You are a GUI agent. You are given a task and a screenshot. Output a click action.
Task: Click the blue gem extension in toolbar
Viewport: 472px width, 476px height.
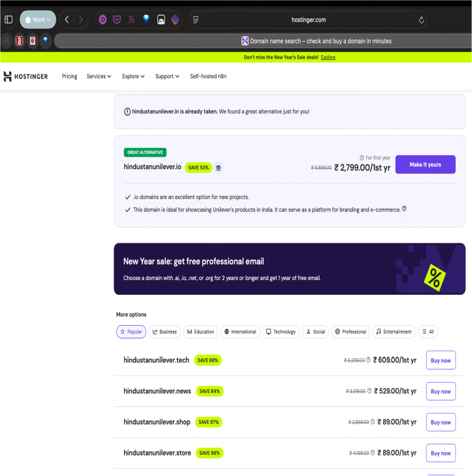tap(147, 19)
